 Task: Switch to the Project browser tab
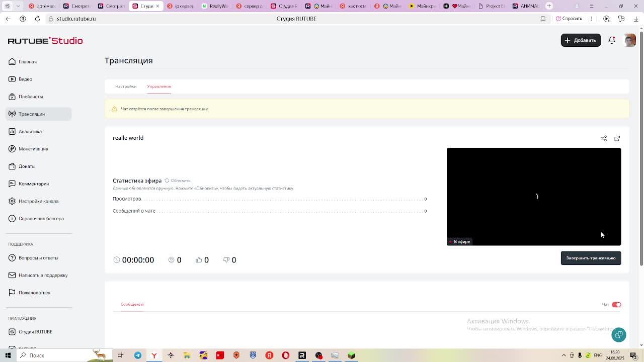coord(492,6)
